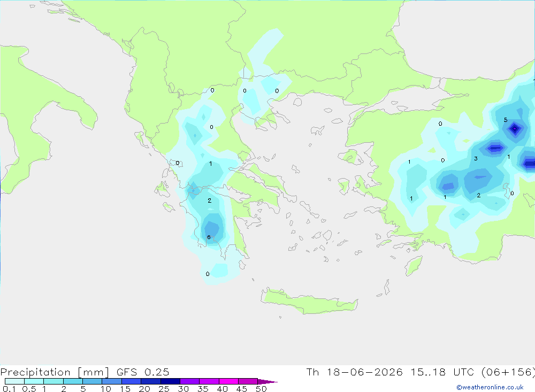Select the 35–40 mm legend color swatch
The height and width of the screenshot is (392, 535).
tap(209, 381)
